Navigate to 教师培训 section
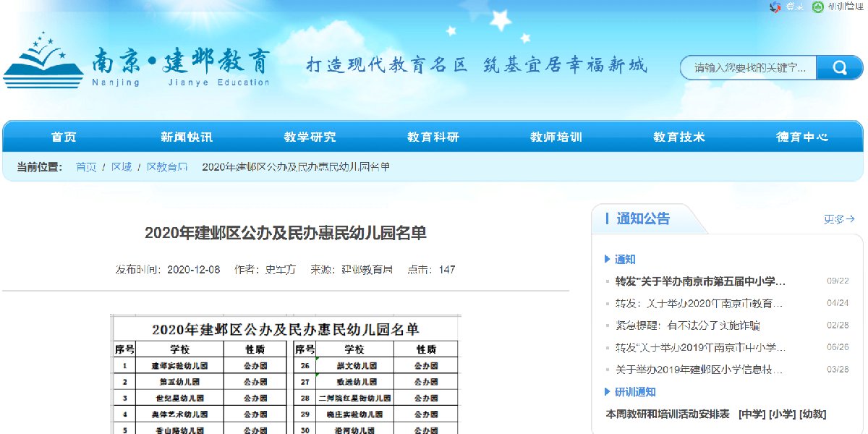 point(556,137)
